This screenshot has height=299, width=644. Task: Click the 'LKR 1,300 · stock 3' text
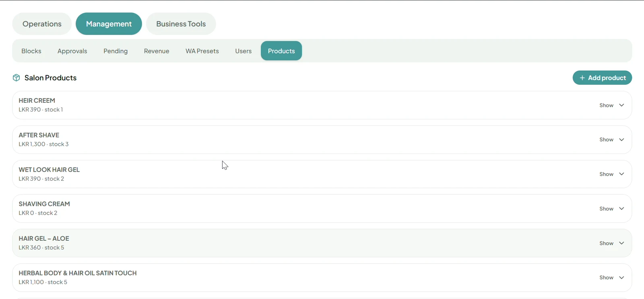43,144
